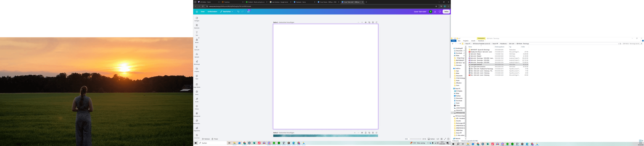The height and width of the screenshot is (146, 644).
Task: Delete Seite 1 using the trash icon
Action: [373, 22]
